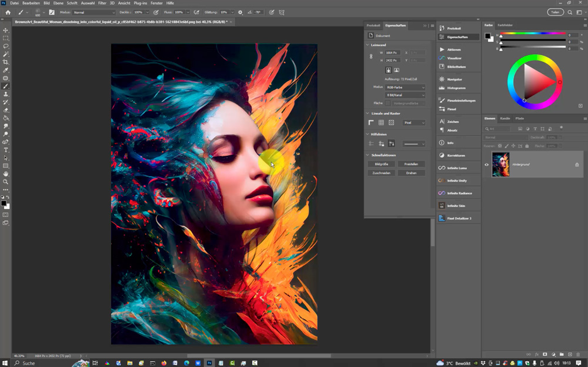Open the Navigator panel

(455, 79)
